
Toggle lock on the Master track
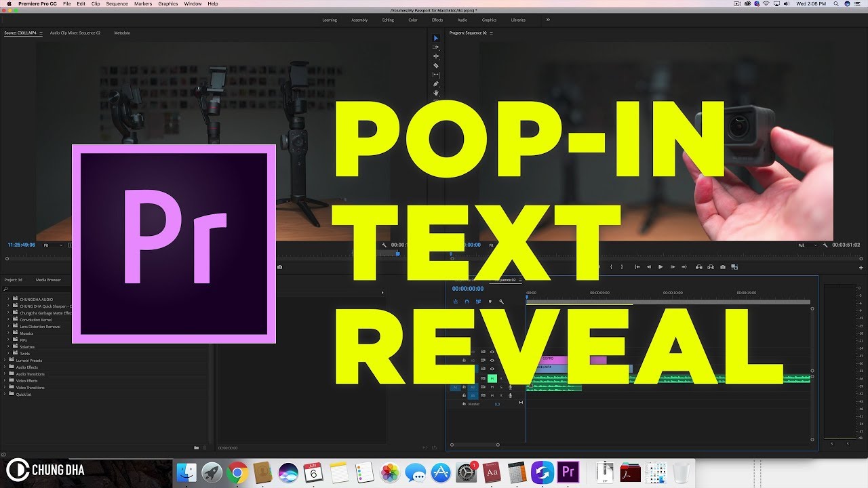click(464, 404)
